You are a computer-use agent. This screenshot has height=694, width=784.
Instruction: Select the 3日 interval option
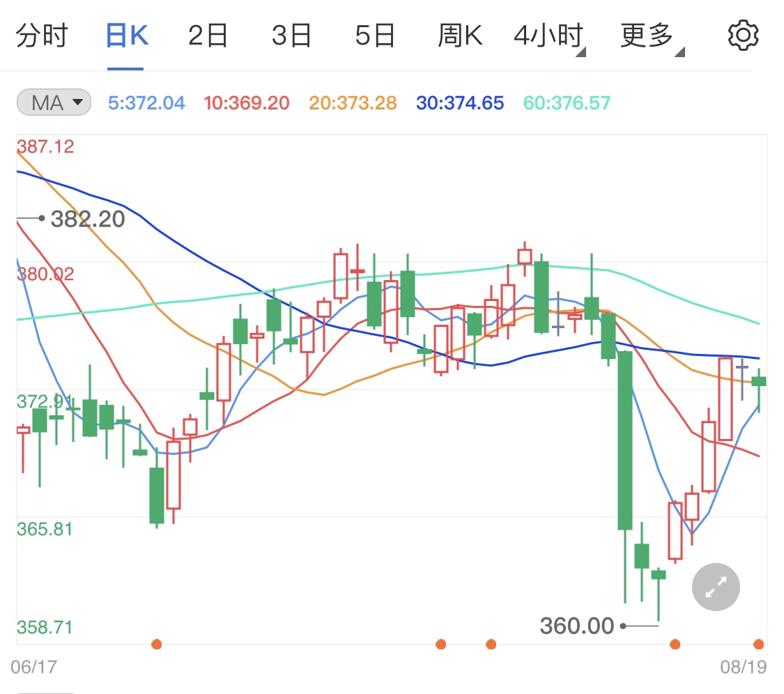(292, 35)
